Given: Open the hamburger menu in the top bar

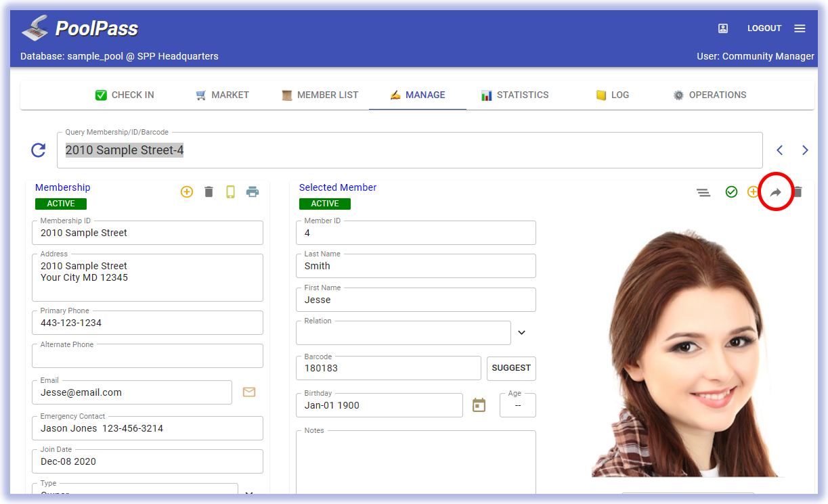Looking at the screenshot, I should tap(800, 28).
